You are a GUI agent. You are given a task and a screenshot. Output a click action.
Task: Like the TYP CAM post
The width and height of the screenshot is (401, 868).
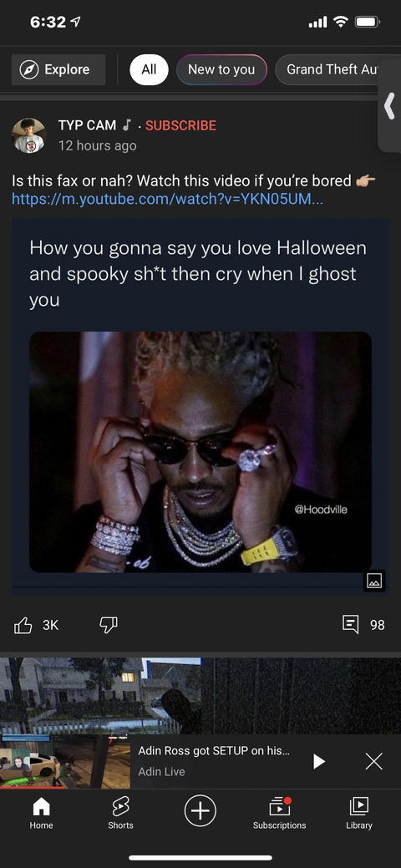pos(23,626)
